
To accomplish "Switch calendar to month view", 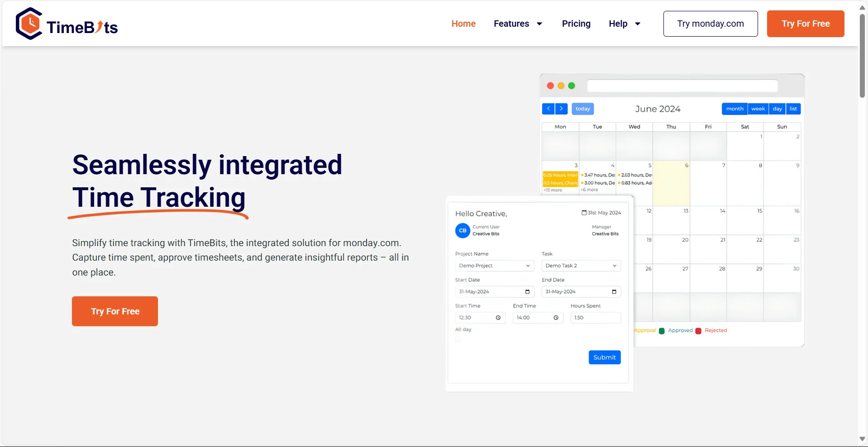I will (734, 109).
